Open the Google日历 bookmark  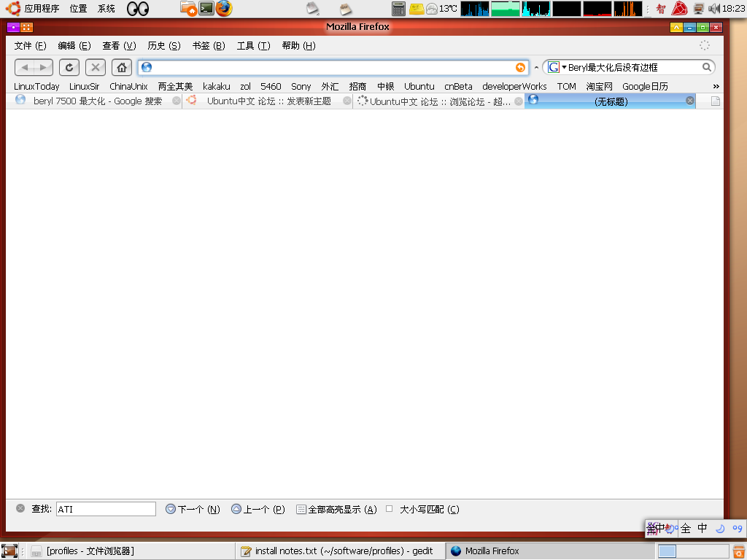(645, 86)
